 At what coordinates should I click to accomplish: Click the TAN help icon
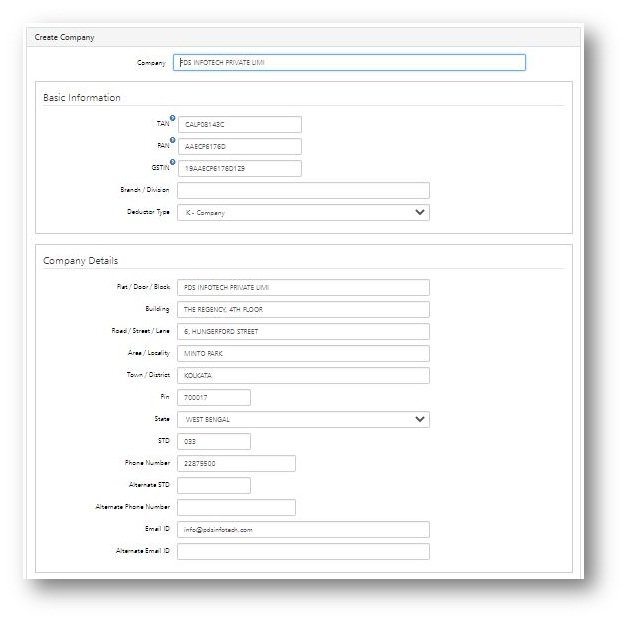coord(172,118)
